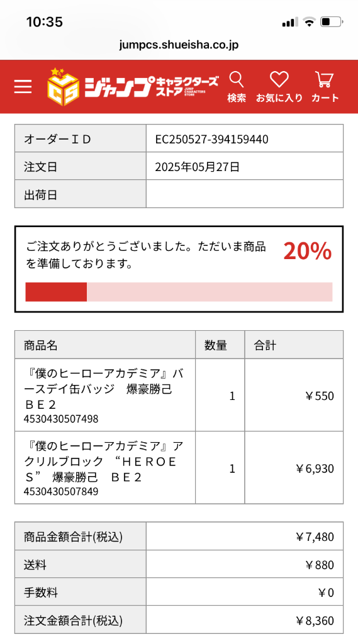Click the red order progress bar
This screenshot has height=644, width=358.
pyautogui.click(x=179, y=292)
